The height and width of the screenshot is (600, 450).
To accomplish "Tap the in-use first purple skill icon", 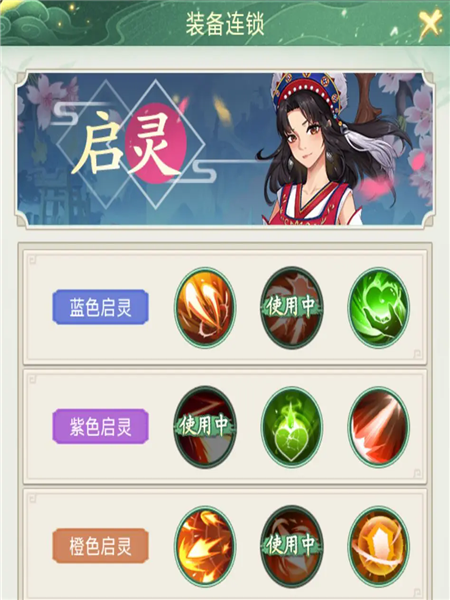I will point(205,427).
